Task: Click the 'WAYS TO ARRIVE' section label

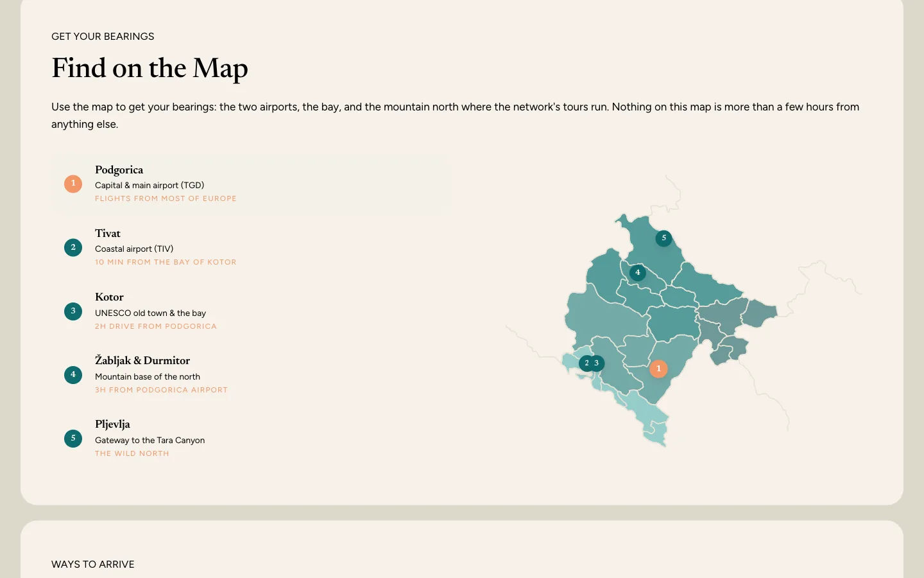Action: (93, 565)
